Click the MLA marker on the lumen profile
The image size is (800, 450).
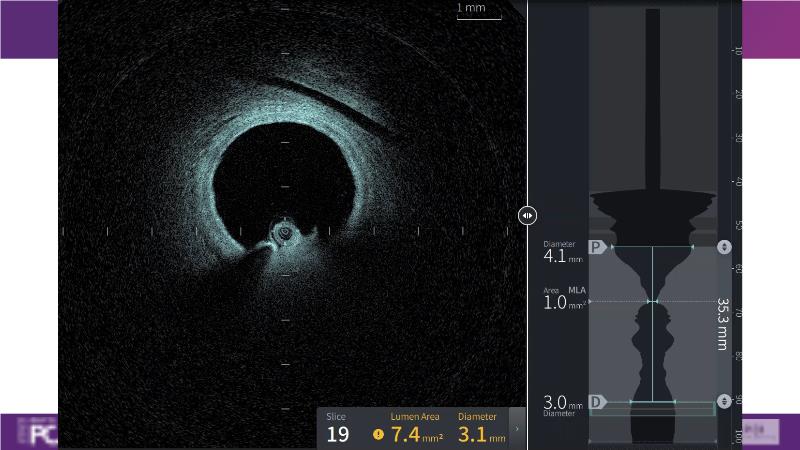[x=652, y=301]
